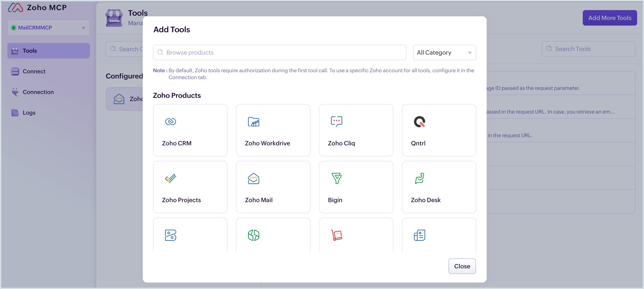Viewport: 644px width, 289px height.
Task: Go to Connect in the sidebar
Action: [x=49, y=72]
